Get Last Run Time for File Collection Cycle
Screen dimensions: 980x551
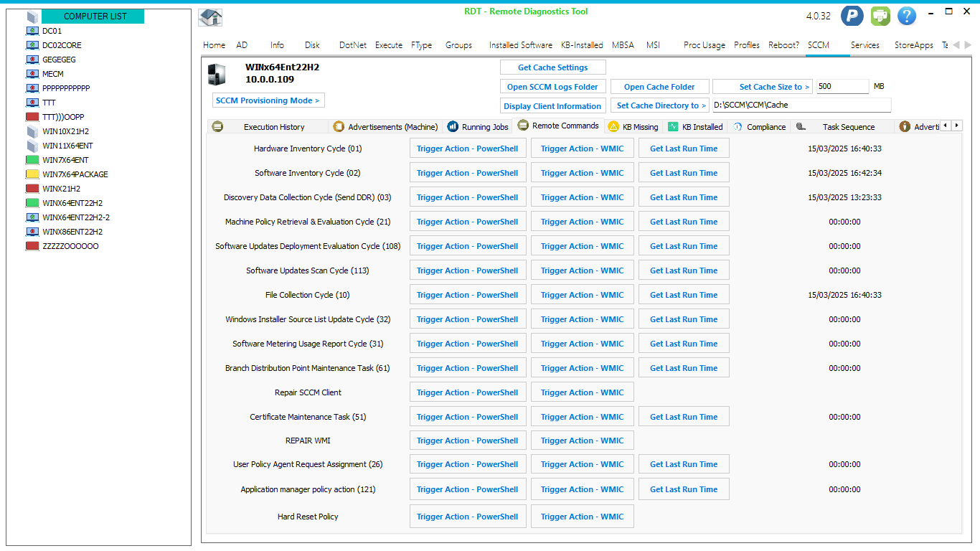[684, 295]
